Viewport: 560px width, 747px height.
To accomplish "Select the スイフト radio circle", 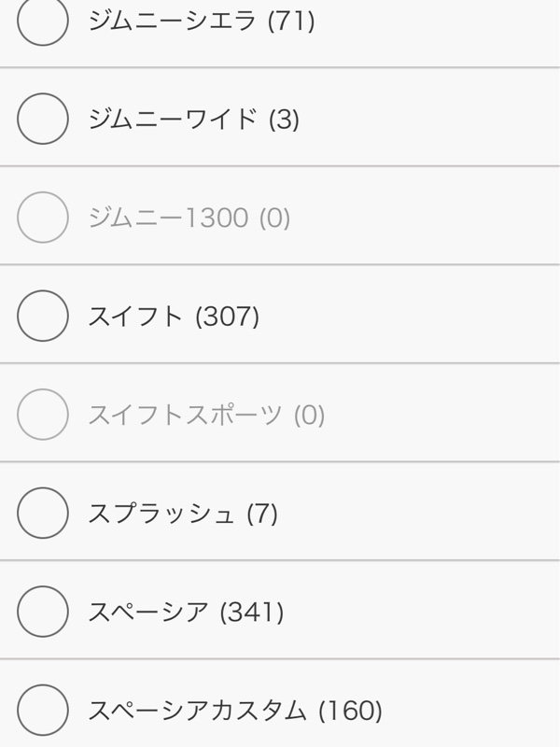I will point(43,316).
